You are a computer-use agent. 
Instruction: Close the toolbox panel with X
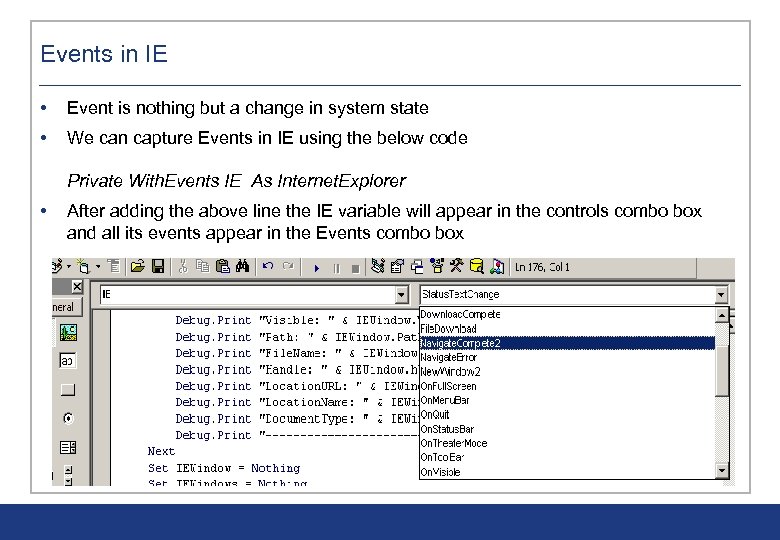click(x=77, y=287)
